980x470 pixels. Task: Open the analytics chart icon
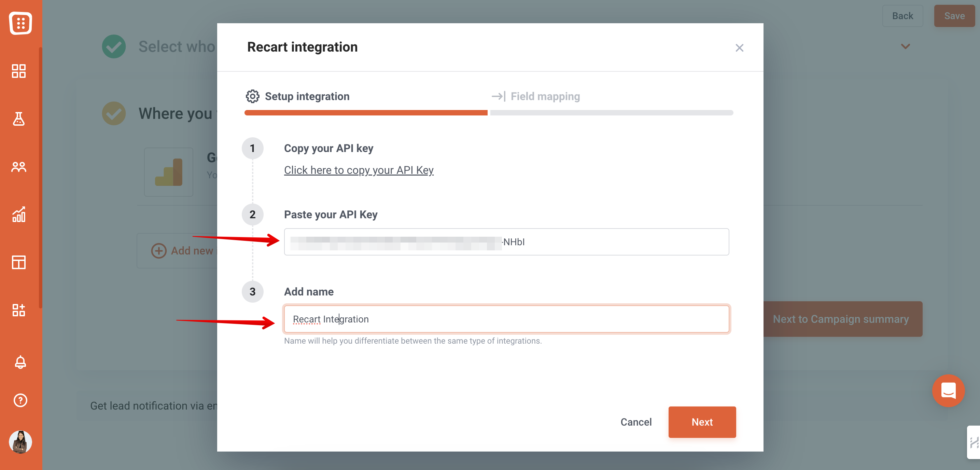point(19,215)
